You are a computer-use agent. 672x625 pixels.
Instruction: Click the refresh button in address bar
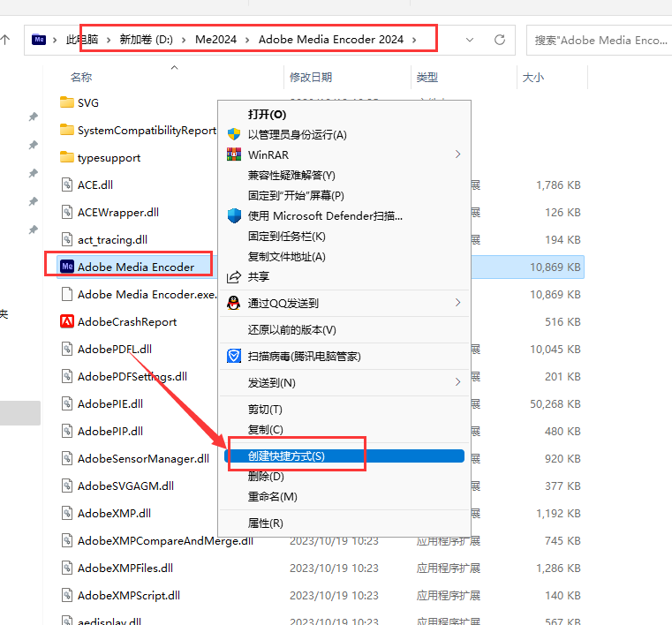(500, 40)
